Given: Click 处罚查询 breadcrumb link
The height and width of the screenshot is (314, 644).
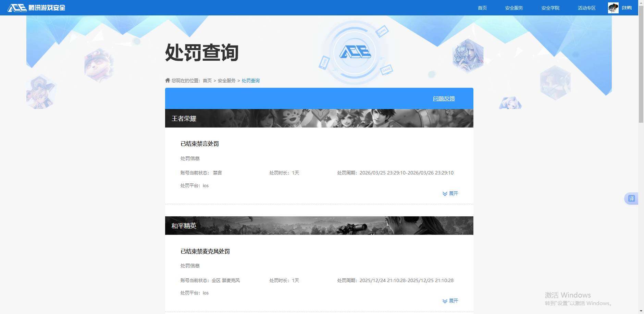Looking at the screenshot, I should (251, 81).
